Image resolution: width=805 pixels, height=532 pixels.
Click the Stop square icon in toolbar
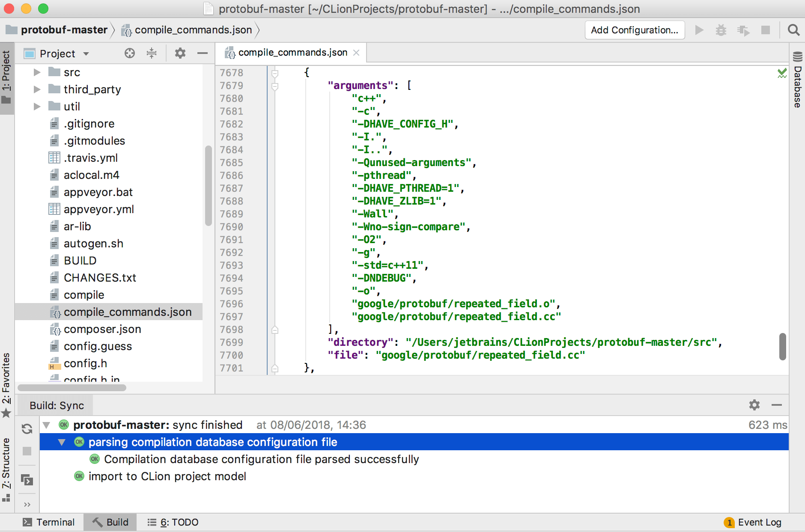coord(766,30)
